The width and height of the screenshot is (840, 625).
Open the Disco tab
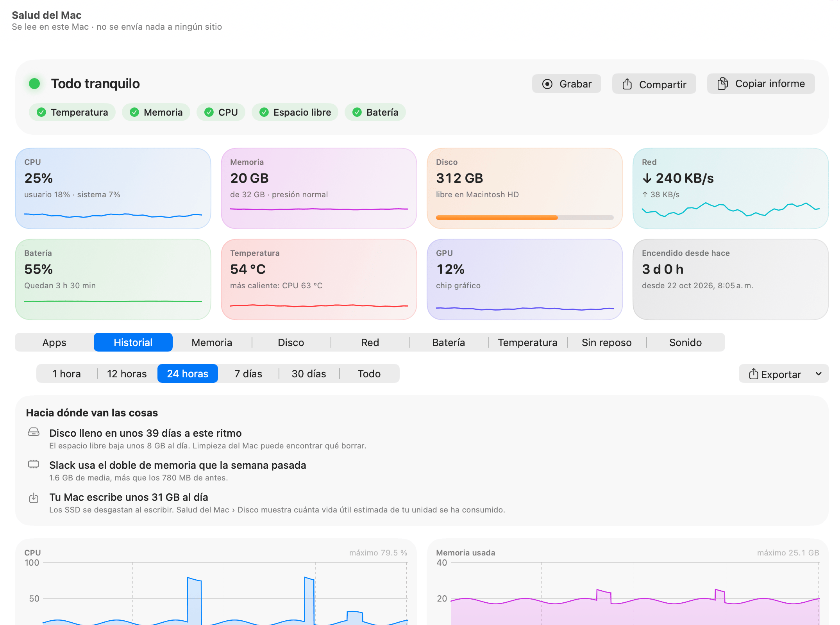pyautogui.click(x=291, y=343)
